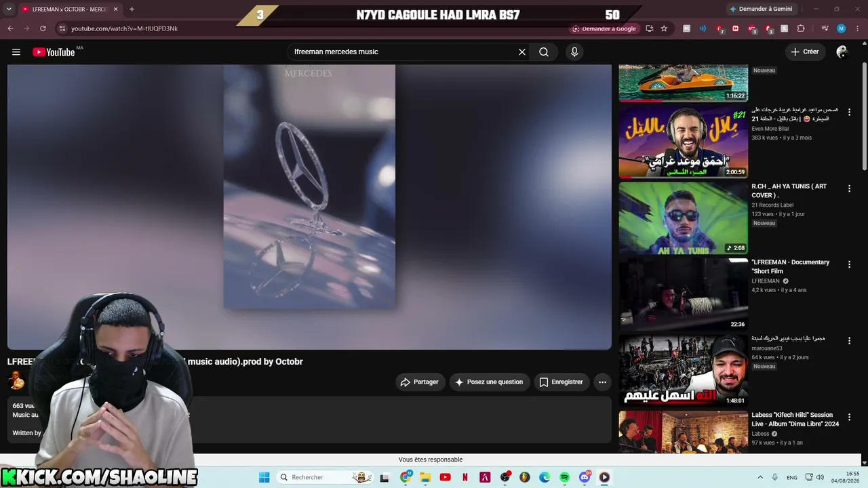868x488 pixels.
Task: Open the Chrome three-dot menu
Action: click(x=857, y=28)
